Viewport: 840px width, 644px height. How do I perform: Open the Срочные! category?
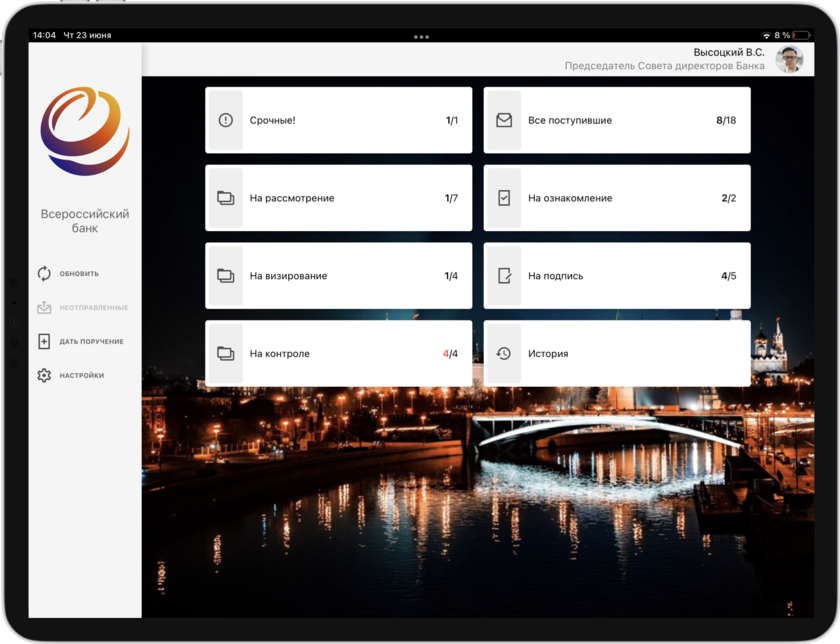pyautogui.click(x=340, y=120)
